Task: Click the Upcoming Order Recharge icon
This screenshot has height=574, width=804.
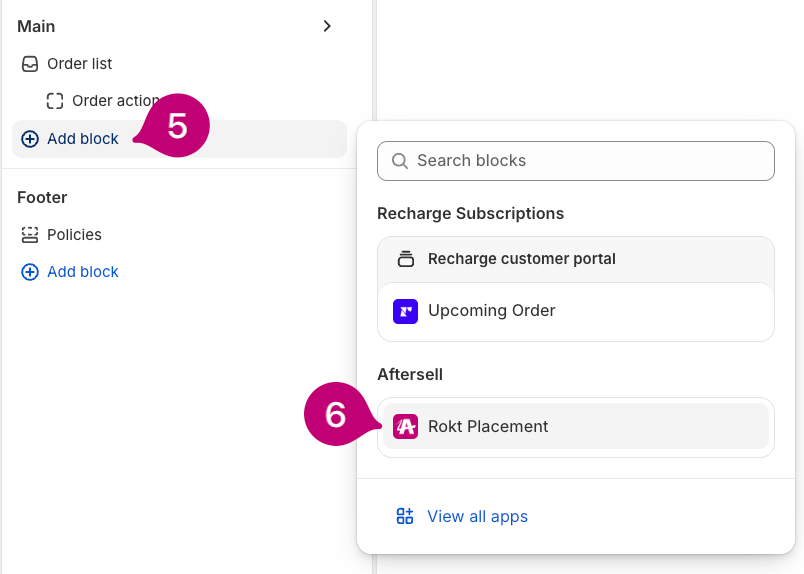Action: click(x=406, y=311)
